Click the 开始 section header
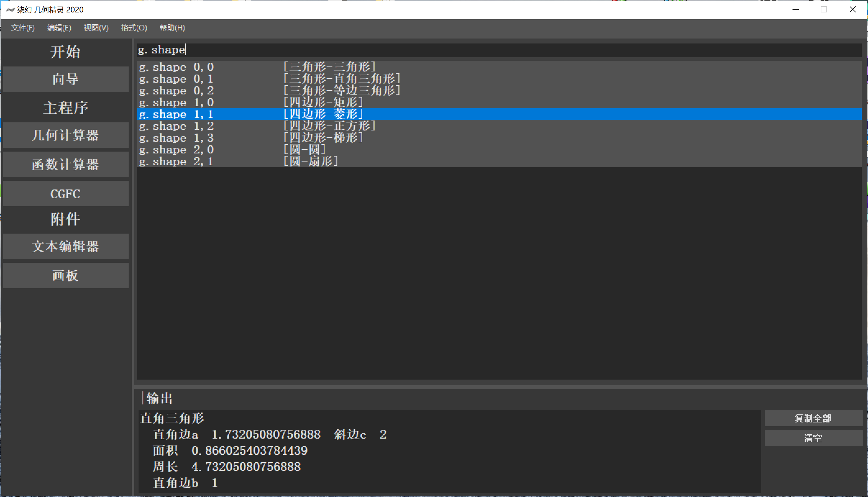The width and height of the screenshot is (868, 497). click(66, 52)
